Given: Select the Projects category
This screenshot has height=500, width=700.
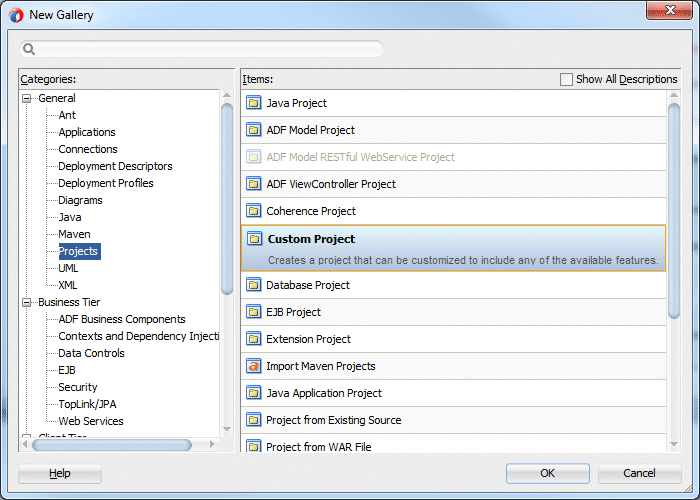Looking at the screenshot, I should coord(79,251).
